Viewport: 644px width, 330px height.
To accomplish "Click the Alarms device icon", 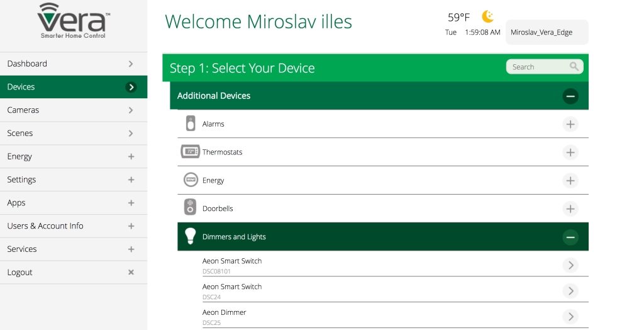I will pyautogui.click(x=191, y=124).
